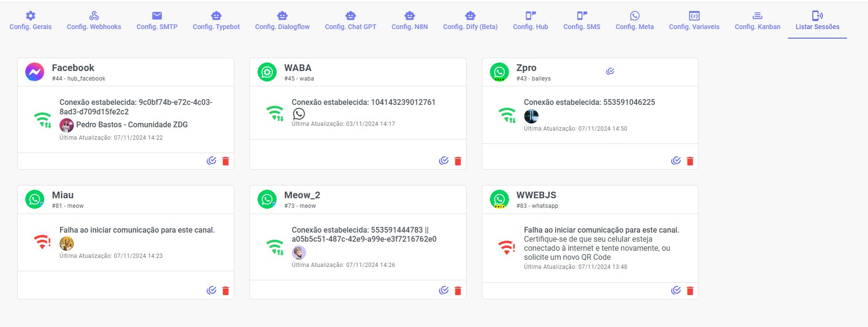Click check-circle icon on Zpro card footer

[676, 161]
